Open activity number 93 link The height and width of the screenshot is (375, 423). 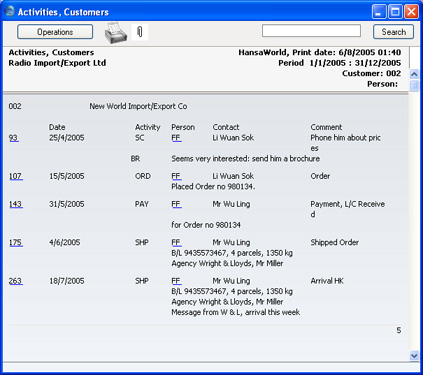(14, 138)
